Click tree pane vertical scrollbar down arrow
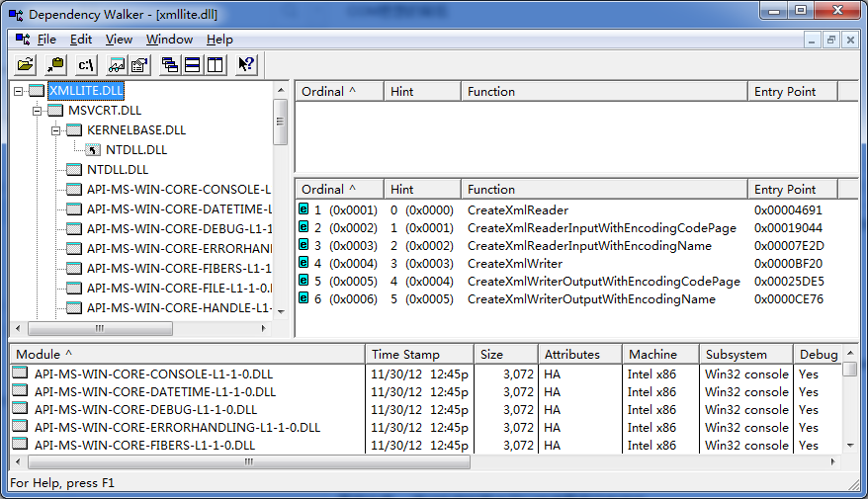The width and height of the screenshot is (868, 499). pyautogui.click(x=281, y=311)
